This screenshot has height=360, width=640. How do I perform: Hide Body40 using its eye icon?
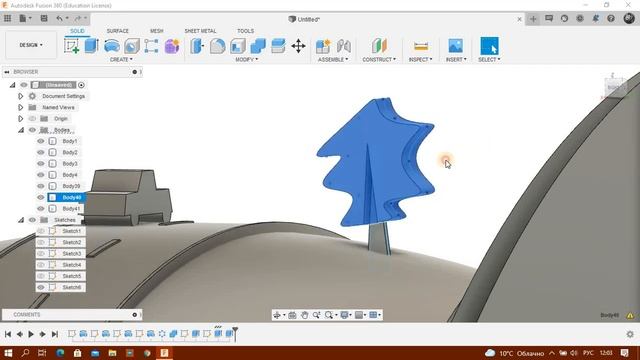pos(40,198)
